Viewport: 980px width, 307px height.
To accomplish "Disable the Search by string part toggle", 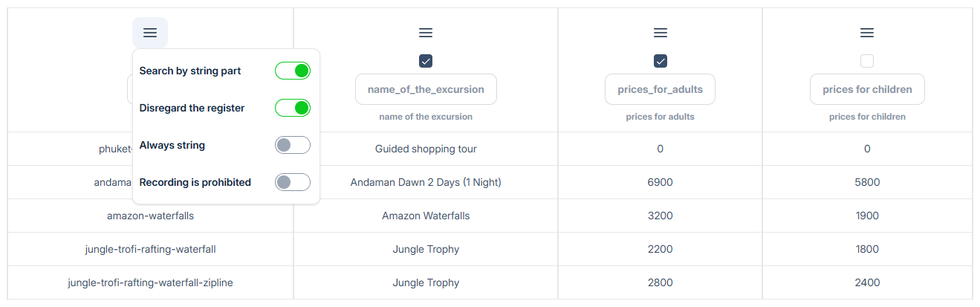I will tap(292, 71).
